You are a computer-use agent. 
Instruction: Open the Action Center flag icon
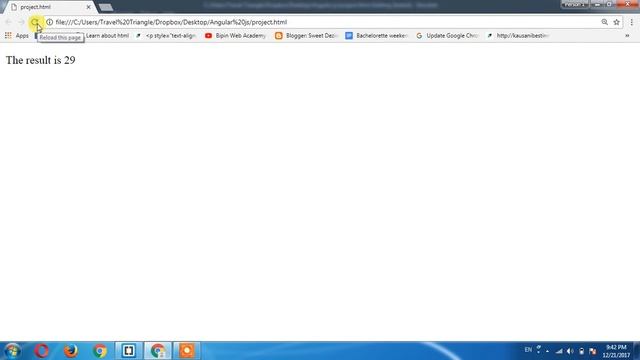593,351
